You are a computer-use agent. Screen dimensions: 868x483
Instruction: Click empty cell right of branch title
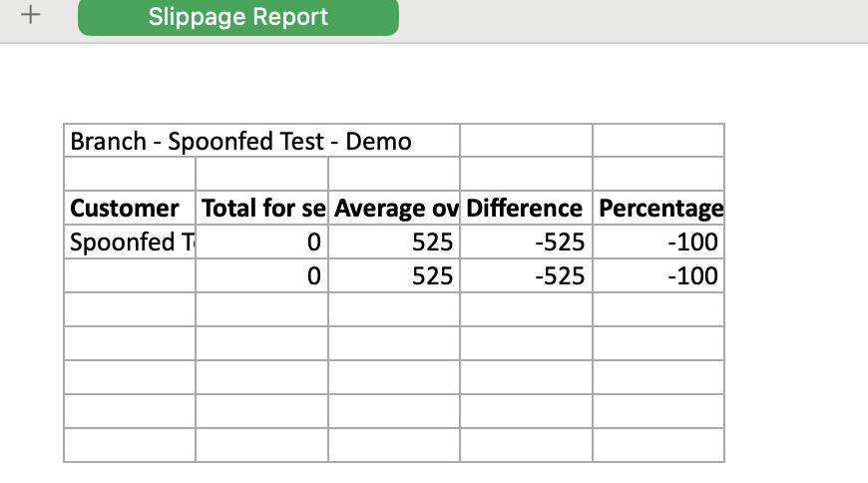click(x=526, y=141)
